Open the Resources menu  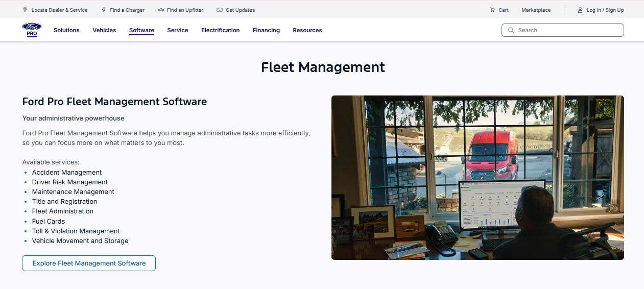[307, 30]
